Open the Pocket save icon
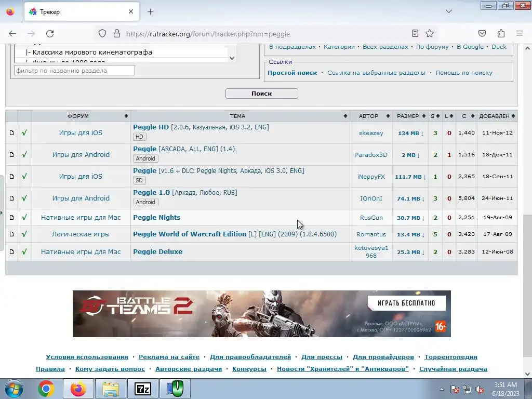The width and height of the screenshot is (532, 399). (482, 33)
